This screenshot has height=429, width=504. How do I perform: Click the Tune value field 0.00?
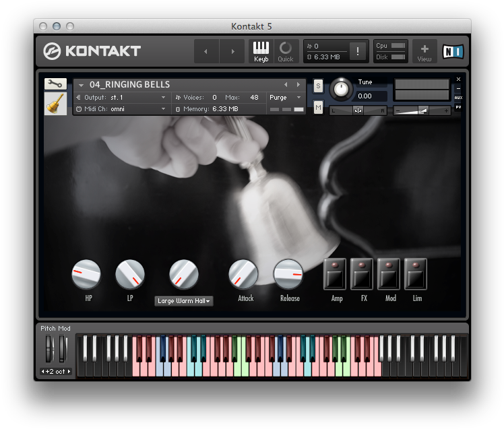(x=371, y=96)
